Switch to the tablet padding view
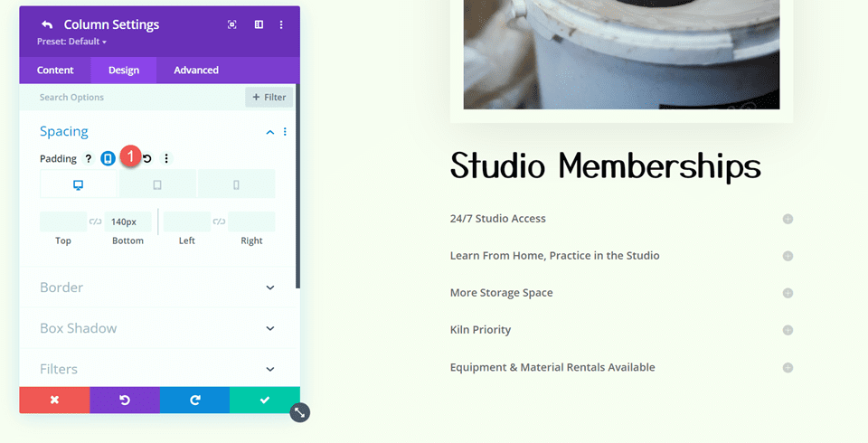This screenshot has width=868, height=443. [157, 184]
